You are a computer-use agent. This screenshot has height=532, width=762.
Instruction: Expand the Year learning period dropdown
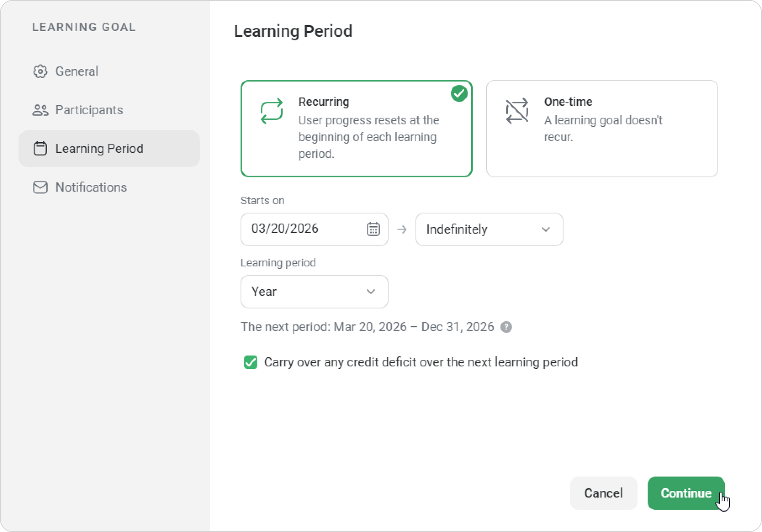coord(314,292)
